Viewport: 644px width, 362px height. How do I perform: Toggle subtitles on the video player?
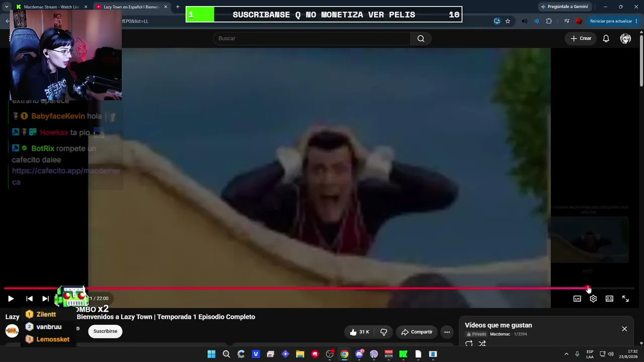click(x=577, y=299)
